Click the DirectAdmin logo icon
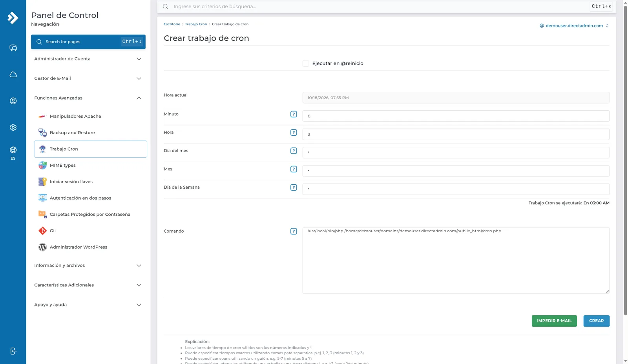Screen dimensions: 628x364 13,18
